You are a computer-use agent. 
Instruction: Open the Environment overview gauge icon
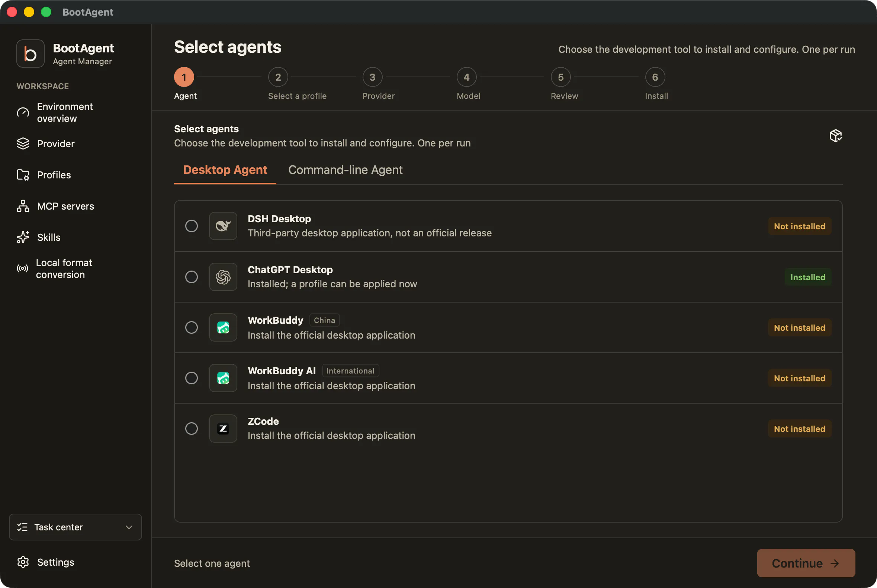coord(23,113)
